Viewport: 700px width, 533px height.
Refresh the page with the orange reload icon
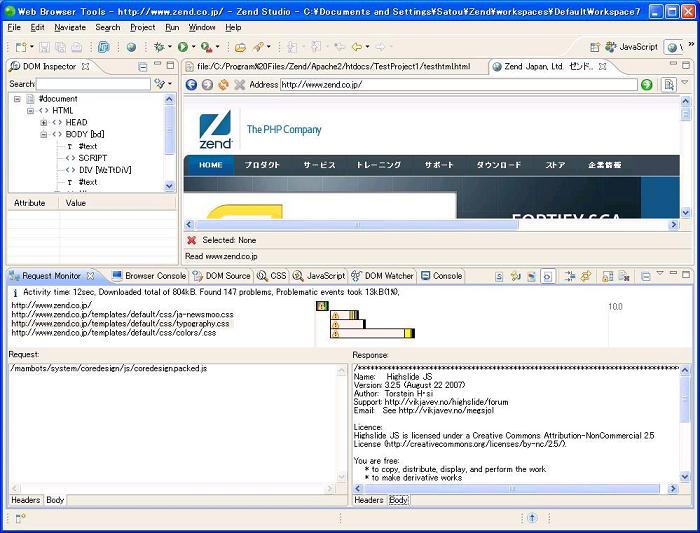coord(223,85)
